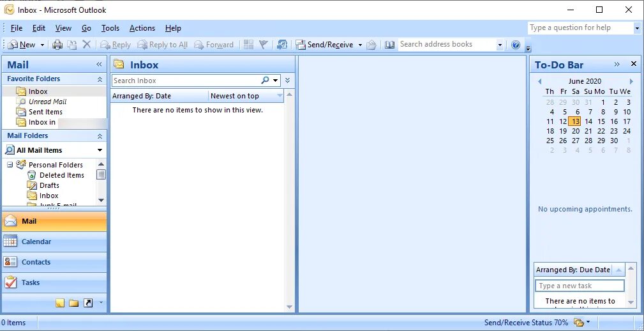Switch to the Calendar module

[54, 242]
